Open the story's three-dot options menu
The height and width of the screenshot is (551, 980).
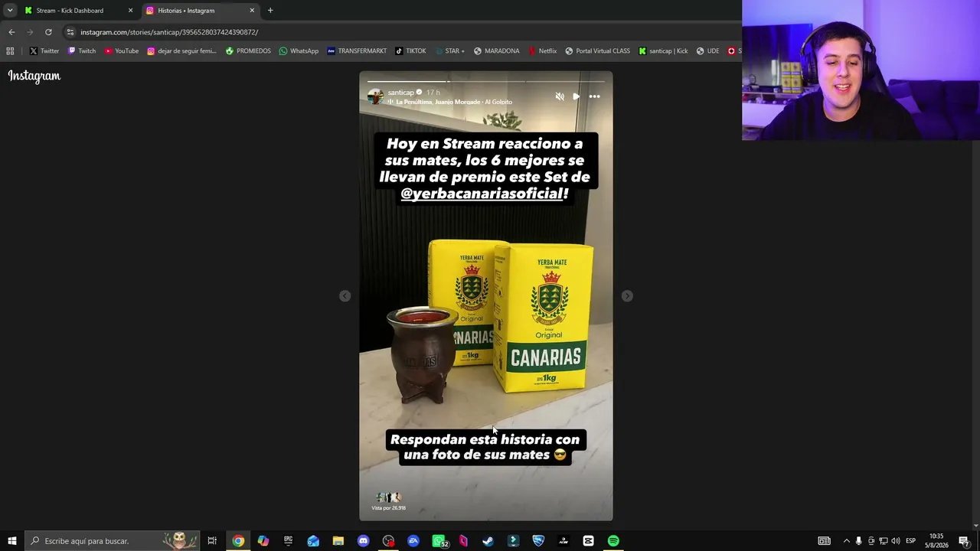[x=594, y=96]
